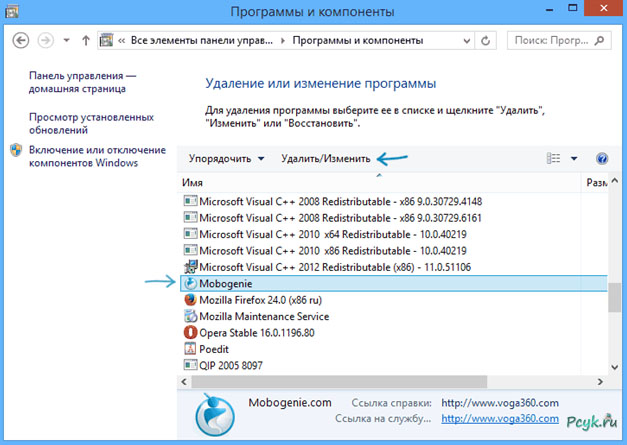627x445 pixels.
Task: Open recent locations dropdown arrow
Action: [x=66, y=40]
